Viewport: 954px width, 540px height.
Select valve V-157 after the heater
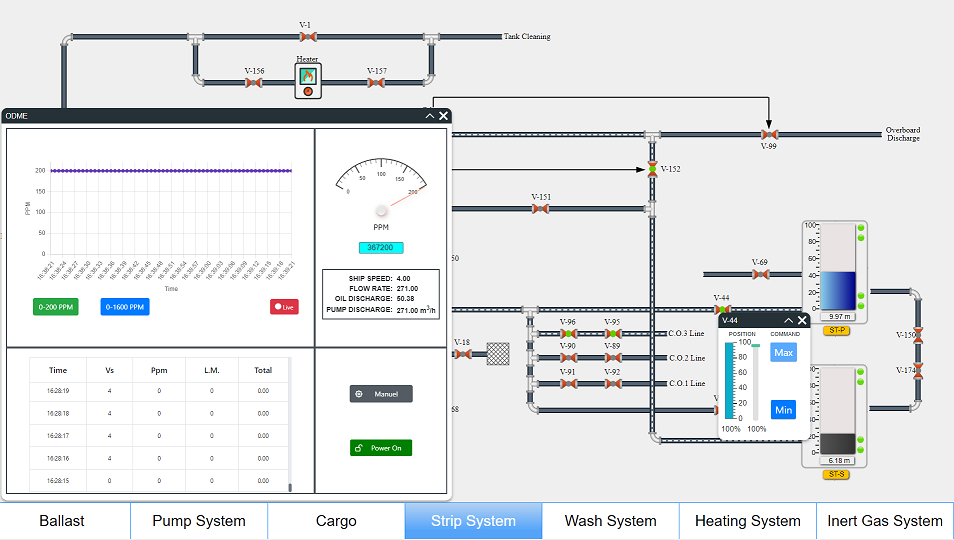(x=376, y=83)
